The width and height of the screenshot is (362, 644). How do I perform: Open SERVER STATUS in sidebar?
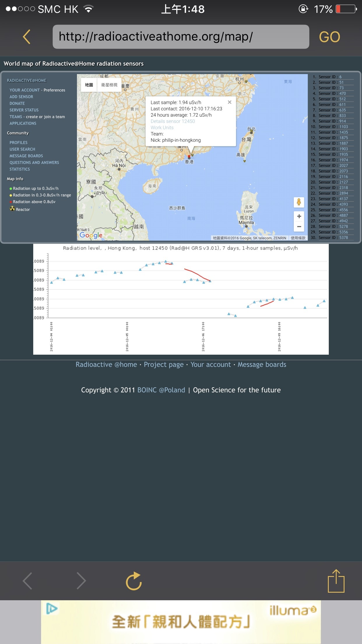pos(24,110)
